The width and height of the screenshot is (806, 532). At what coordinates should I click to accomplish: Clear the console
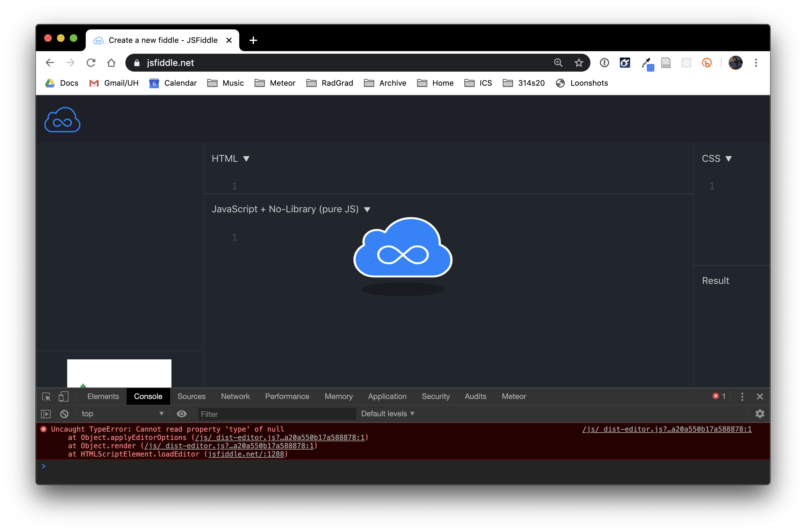pos(64,414)
